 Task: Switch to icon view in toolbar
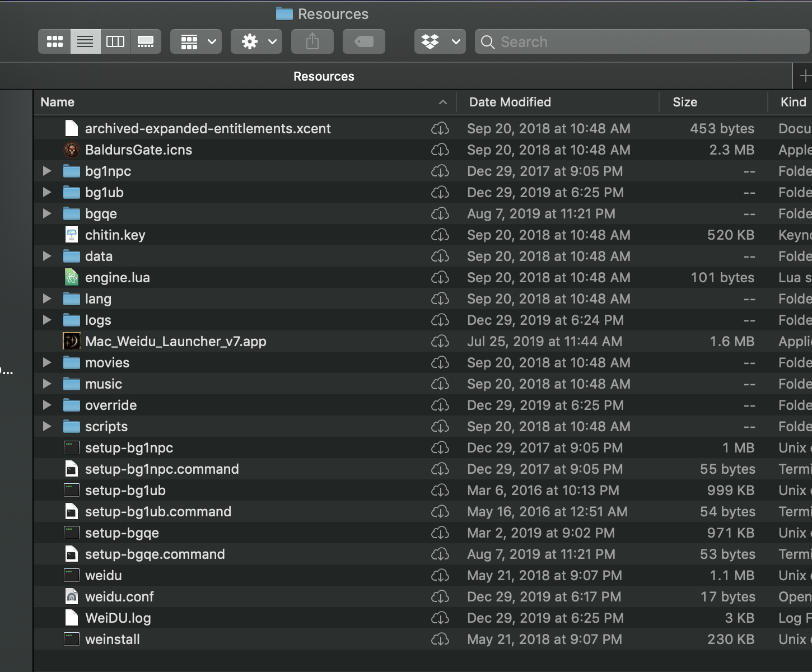pos(54,41)
